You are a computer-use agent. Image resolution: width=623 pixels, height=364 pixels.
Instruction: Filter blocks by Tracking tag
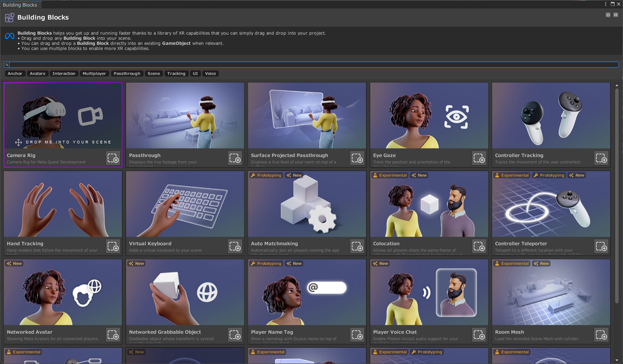pos(176,74)
